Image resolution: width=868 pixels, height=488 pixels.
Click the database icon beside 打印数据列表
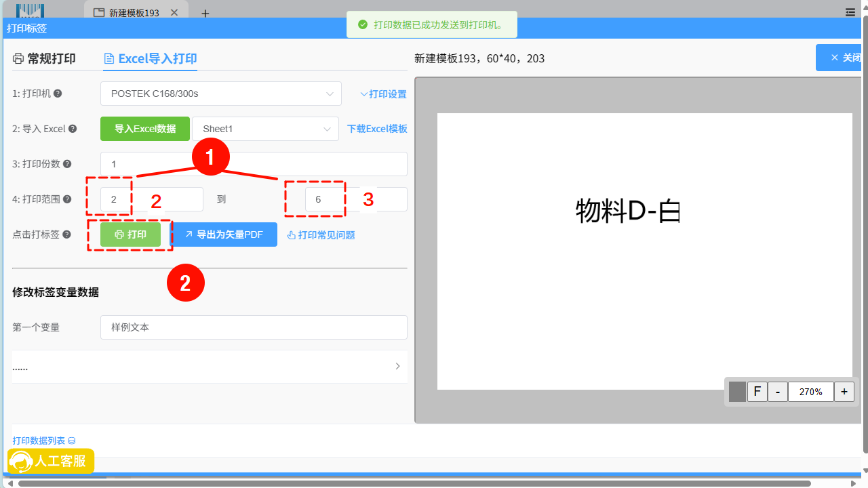(72, 441)
